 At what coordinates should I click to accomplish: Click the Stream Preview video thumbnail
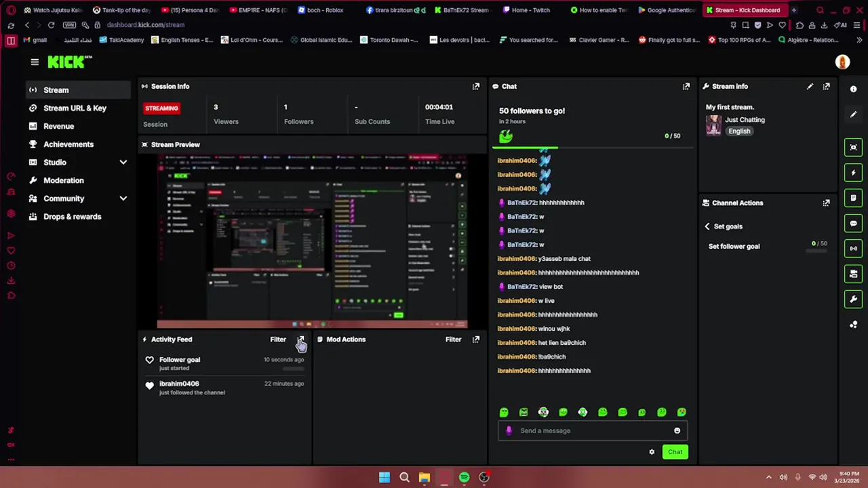[x=312, y=241]
